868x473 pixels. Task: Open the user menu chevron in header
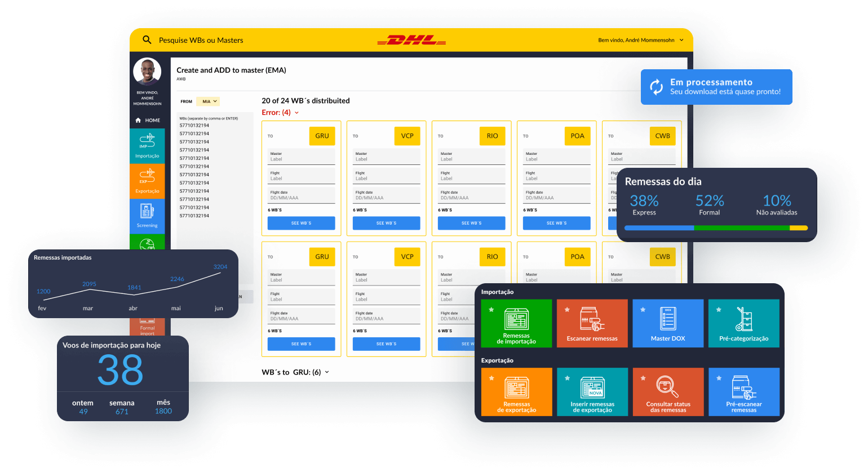tap(681, 40)
